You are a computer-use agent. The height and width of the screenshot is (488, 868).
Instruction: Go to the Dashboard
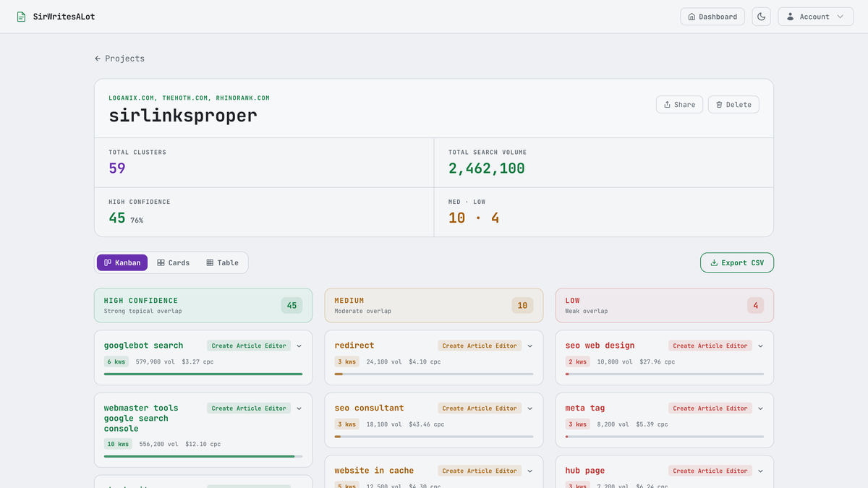click(712, 17)
